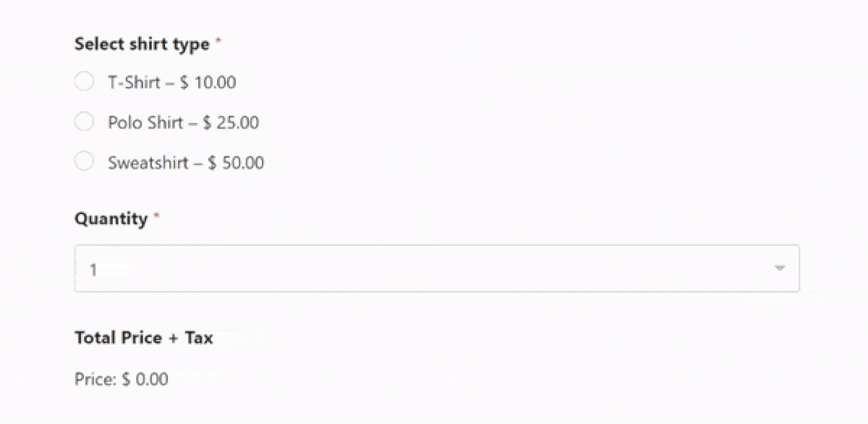
Task: Click the red asterisk beside Select shirt type
Action: (218, 43)
